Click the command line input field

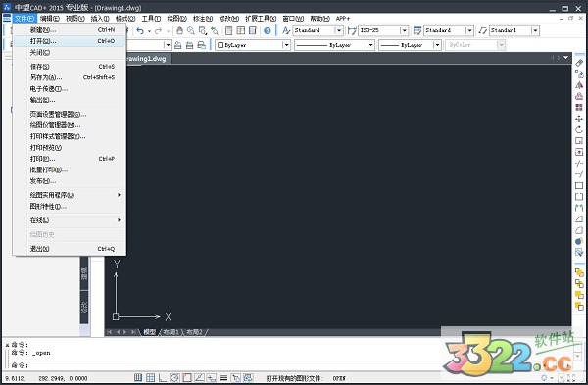[x=225, y=365]
